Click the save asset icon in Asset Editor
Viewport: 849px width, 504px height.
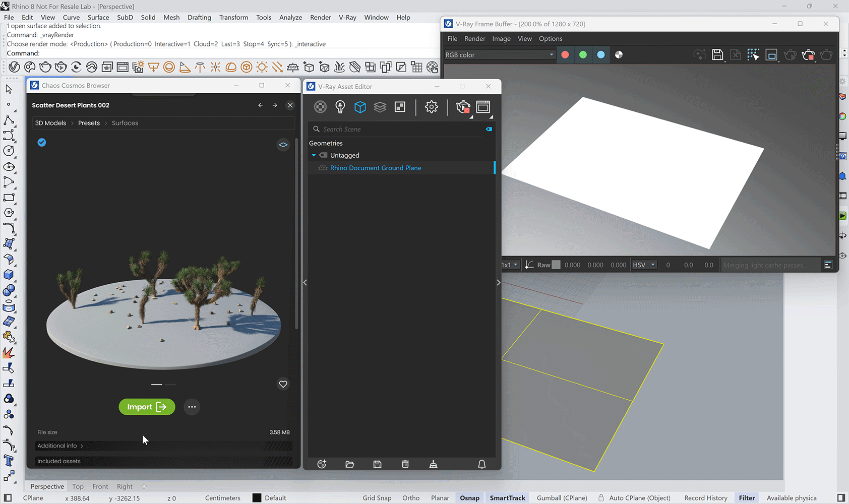[377, 464]
